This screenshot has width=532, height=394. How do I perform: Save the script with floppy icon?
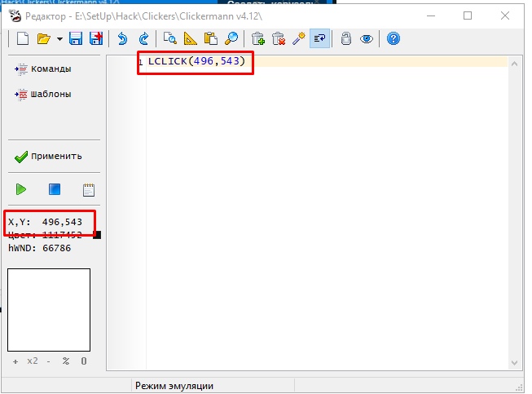pyautogui.click(x=75, y=38)
